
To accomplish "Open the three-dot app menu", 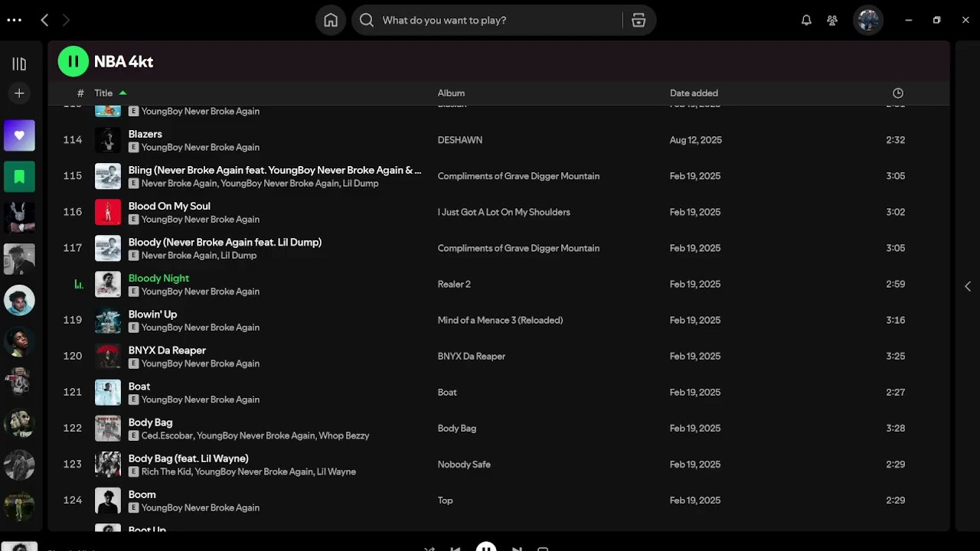I will click(14, 21).
